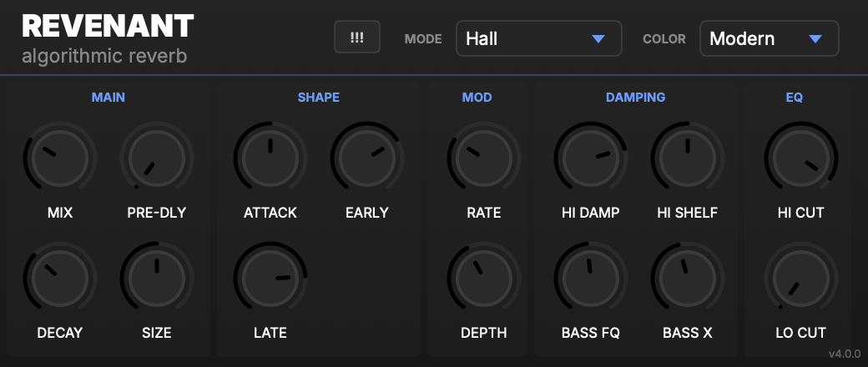Open the Mode dropdown showing Hall
The height and width of the screenshot is (367, 868).
tap(538, 38)
